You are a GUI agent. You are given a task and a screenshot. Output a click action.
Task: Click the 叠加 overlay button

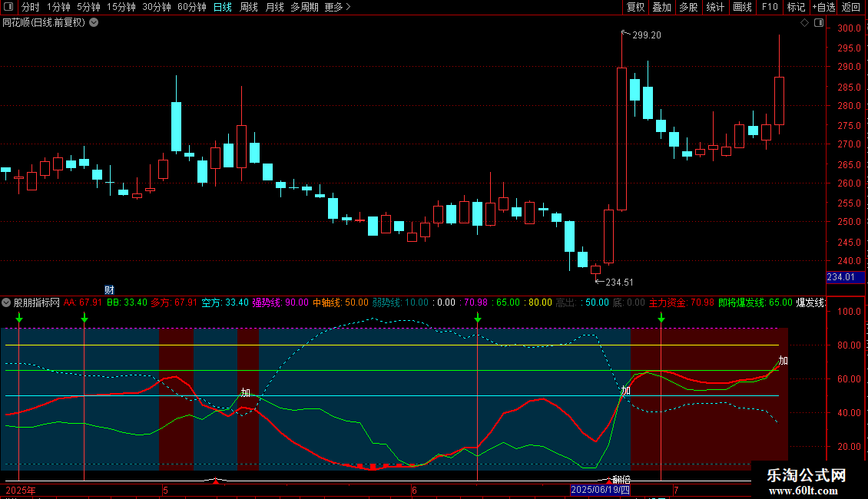coord(661,7)
